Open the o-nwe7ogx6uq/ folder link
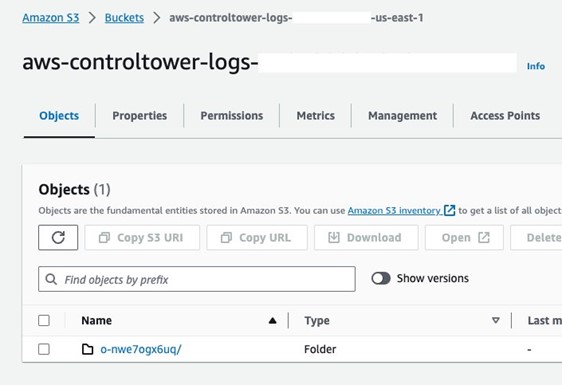 [x=141, y=349]
